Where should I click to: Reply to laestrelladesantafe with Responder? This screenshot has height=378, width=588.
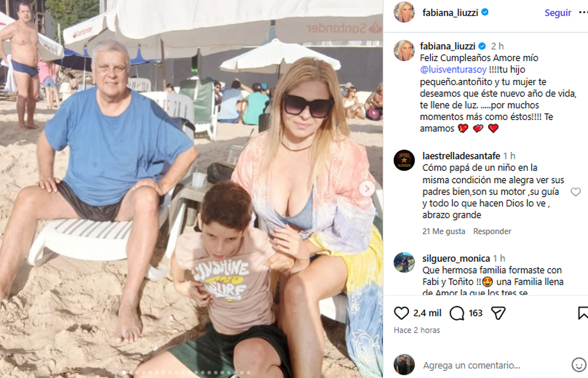(x=492, y=231)
